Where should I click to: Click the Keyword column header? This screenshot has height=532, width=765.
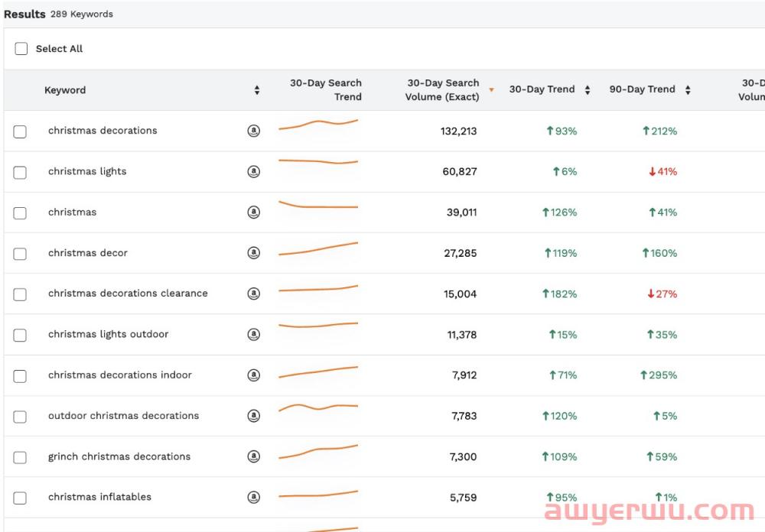coord(65,90)
